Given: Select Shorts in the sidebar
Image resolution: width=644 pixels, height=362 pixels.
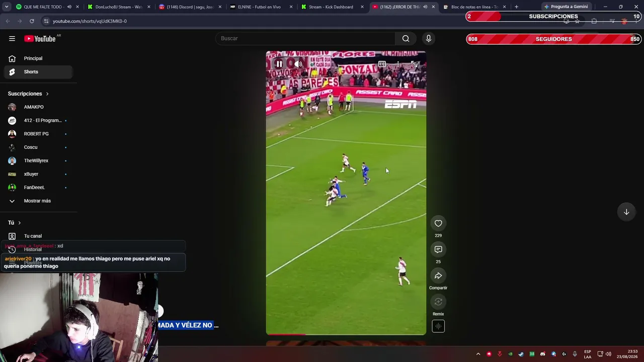Looking at the screenshot, I should pos(38,72).
